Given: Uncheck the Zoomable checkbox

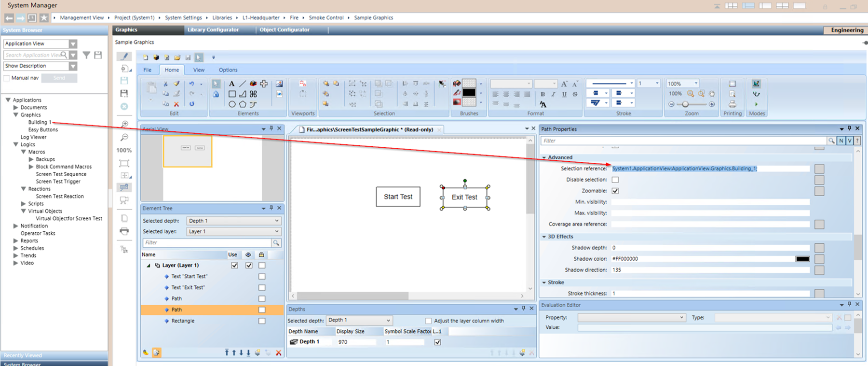Looking at the screenshot, I should 615,191.
